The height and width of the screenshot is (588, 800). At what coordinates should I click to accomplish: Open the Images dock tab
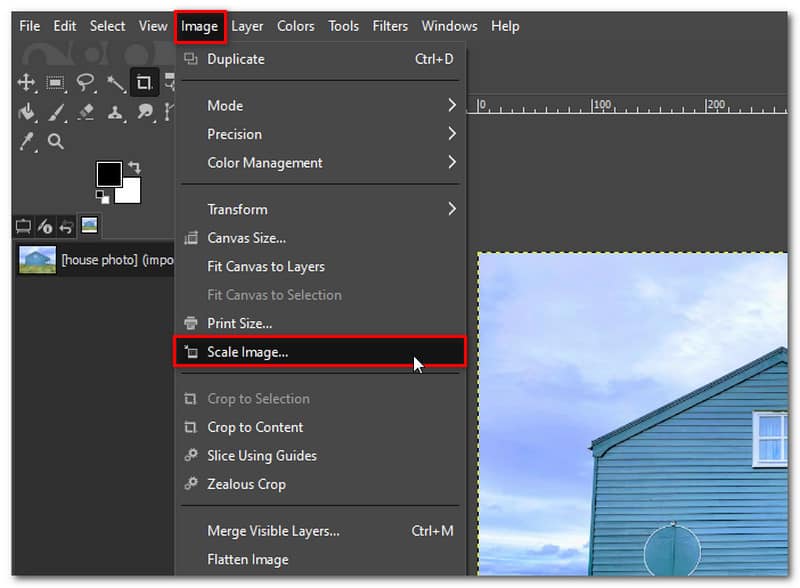coord(89,225)
